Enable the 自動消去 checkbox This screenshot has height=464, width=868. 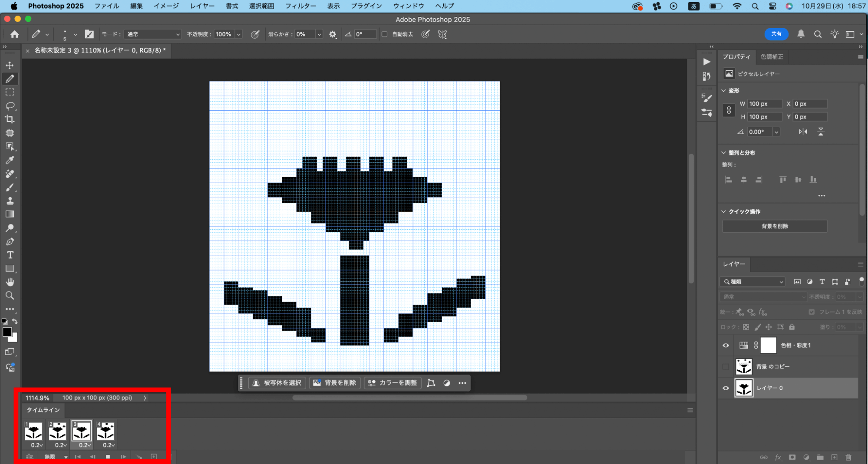[x=384, y=34]
